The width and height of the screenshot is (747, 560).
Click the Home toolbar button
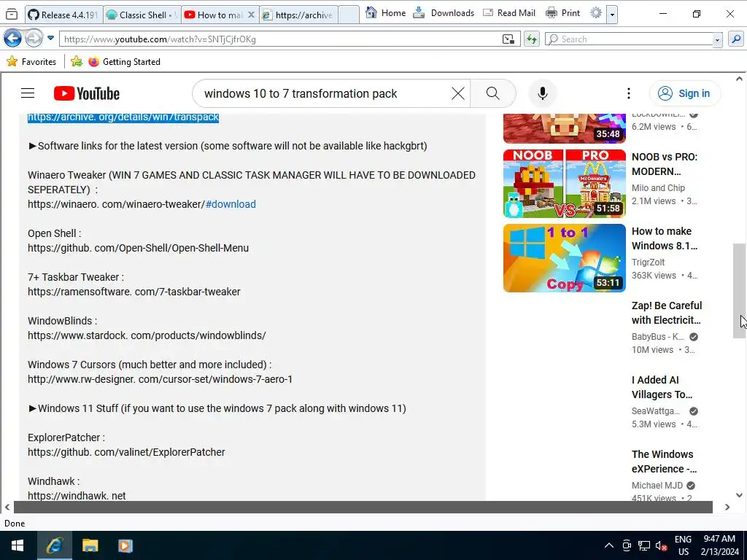385,13
